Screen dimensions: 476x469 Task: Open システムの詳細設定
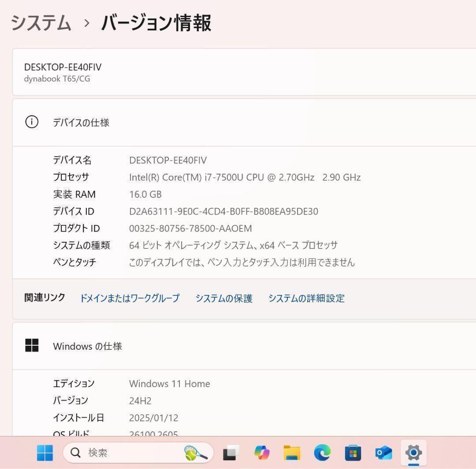point(307,298)
